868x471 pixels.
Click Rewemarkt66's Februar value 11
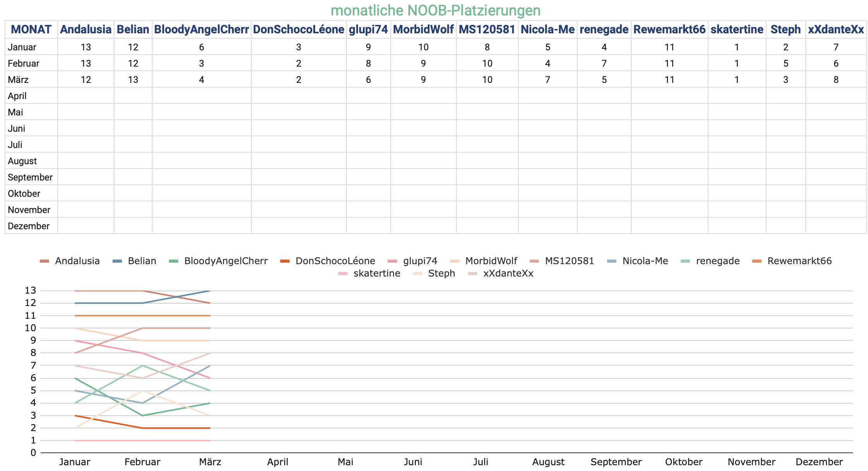point(670,64)
